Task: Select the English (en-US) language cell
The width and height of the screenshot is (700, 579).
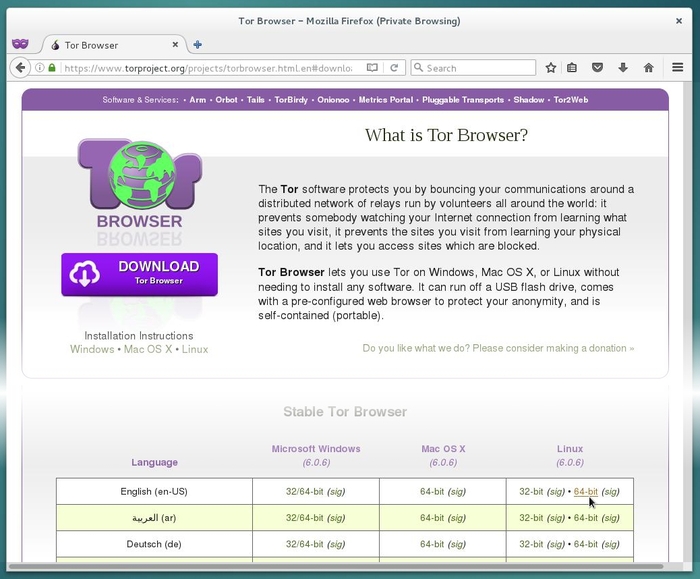Action: (x=154, y=492)
